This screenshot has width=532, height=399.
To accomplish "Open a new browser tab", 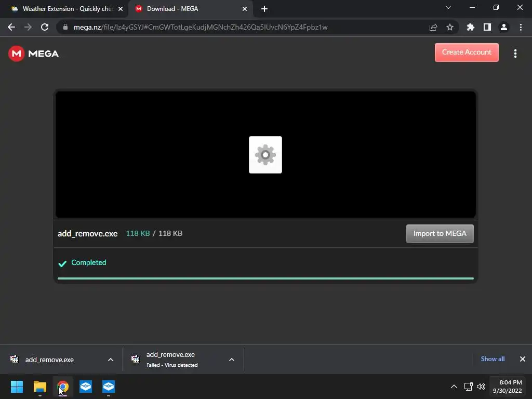I will 264,9.
